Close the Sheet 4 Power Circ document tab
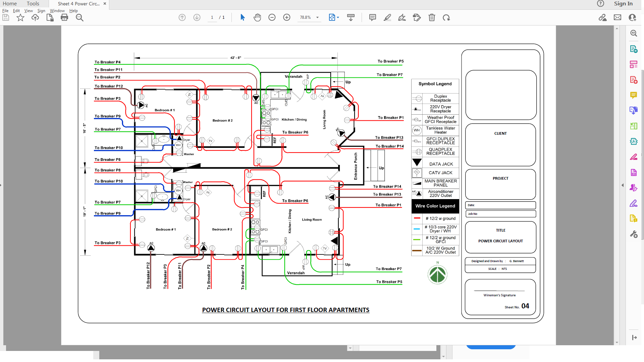Image resolution: width=644 pixels, height=362 pixels. 105,4
